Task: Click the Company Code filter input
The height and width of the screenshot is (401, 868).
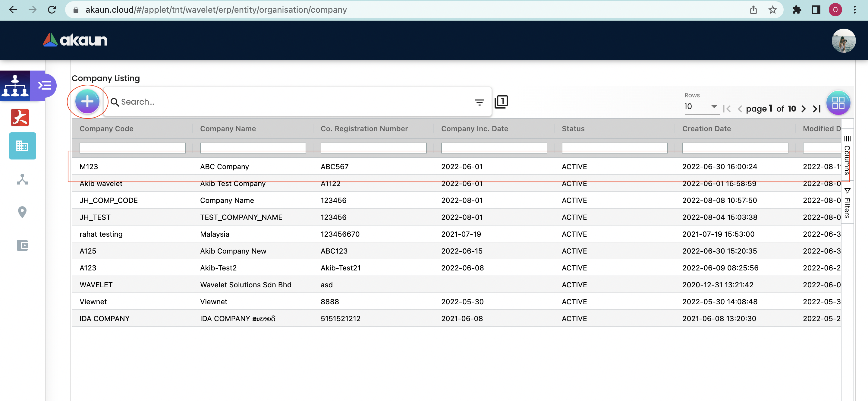Action: tap(132, 148)
